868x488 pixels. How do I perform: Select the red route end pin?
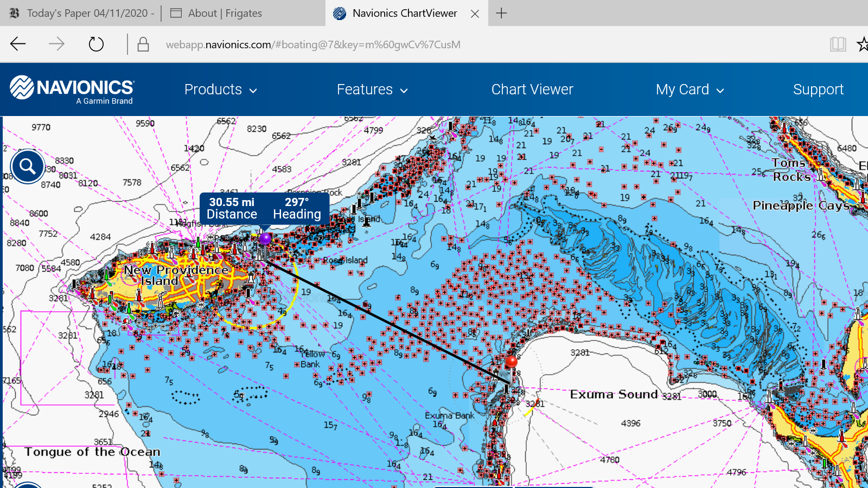point(511,362)
